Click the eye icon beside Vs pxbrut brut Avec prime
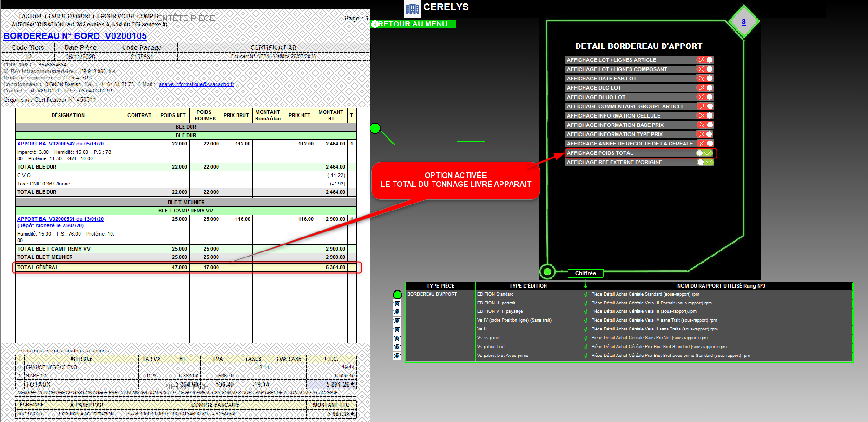 point(397,356)
